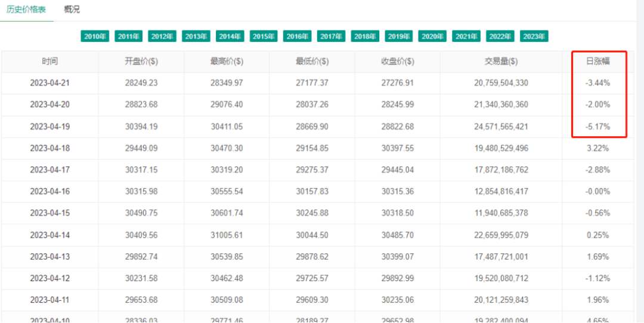View 2021年 historical prices

[466, 36]
